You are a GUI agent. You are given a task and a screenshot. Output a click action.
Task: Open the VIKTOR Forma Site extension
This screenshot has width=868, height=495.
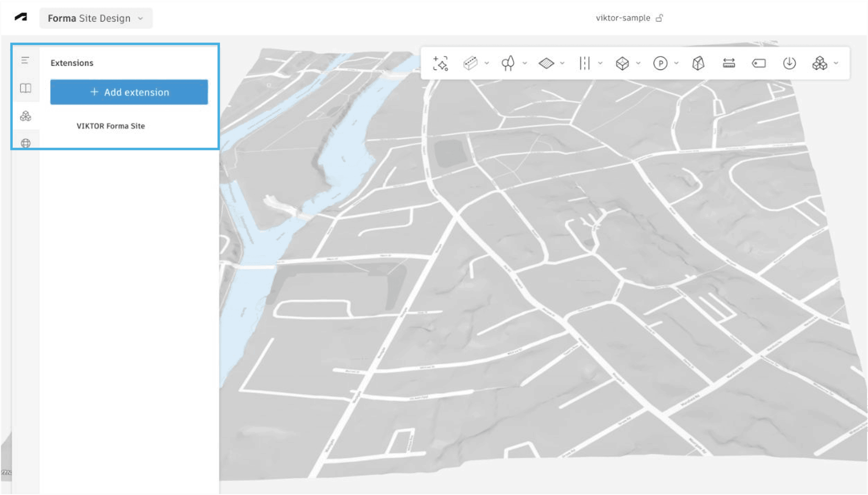(110, 126)
